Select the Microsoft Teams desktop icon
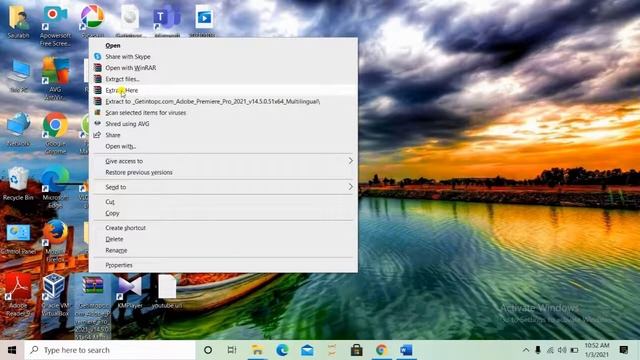This screenshot has width=640, height=360. point(167,20)
